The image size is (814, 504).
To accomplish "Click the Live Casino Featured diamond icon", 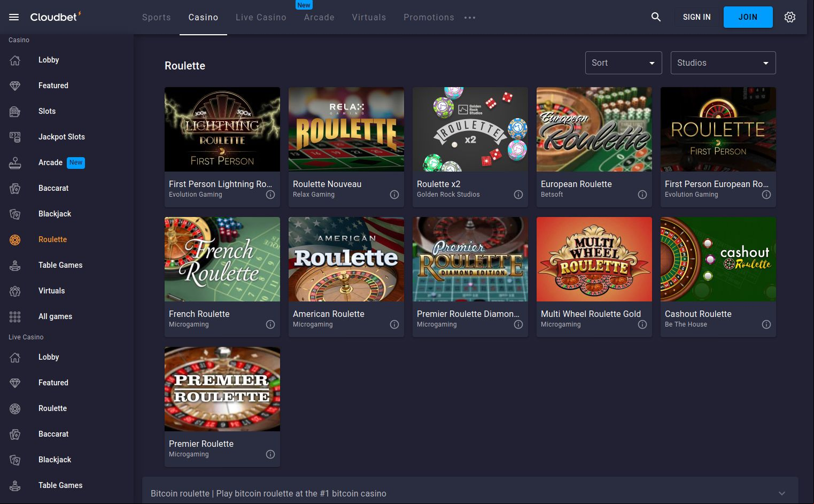I will click(x=15, y=383).
